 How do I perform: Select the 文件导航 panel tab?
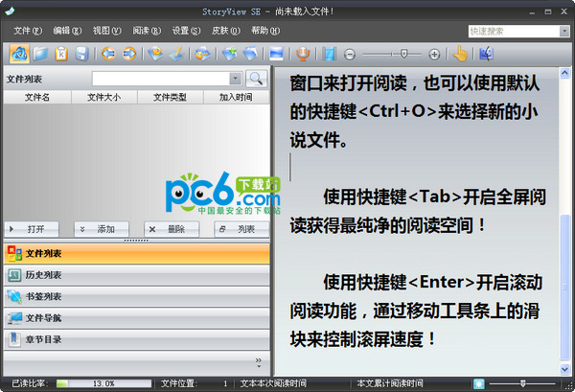[x=137, y=318]
